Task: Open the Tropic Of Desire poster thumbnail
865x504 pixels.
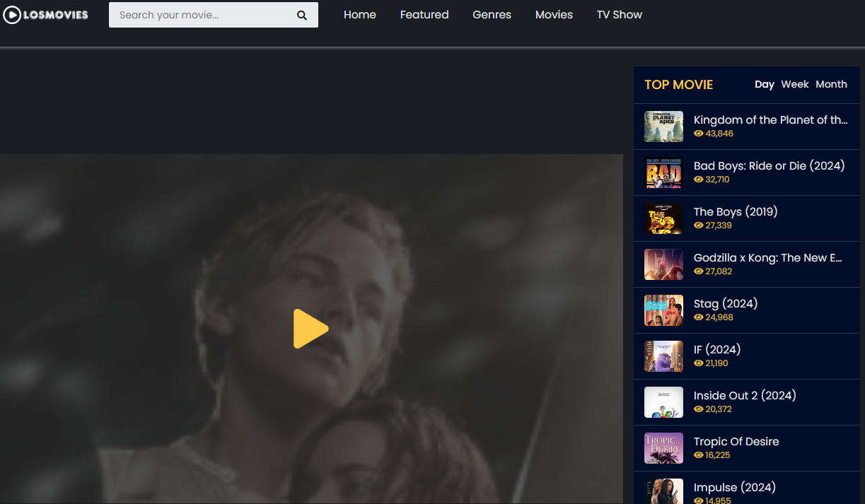Action: (x=663, y=448)
